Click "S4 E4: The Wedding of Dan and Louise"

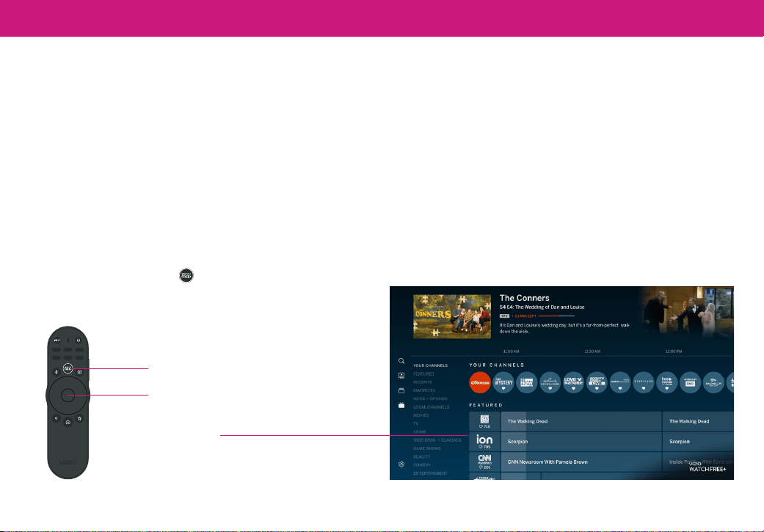coord(542,307)
